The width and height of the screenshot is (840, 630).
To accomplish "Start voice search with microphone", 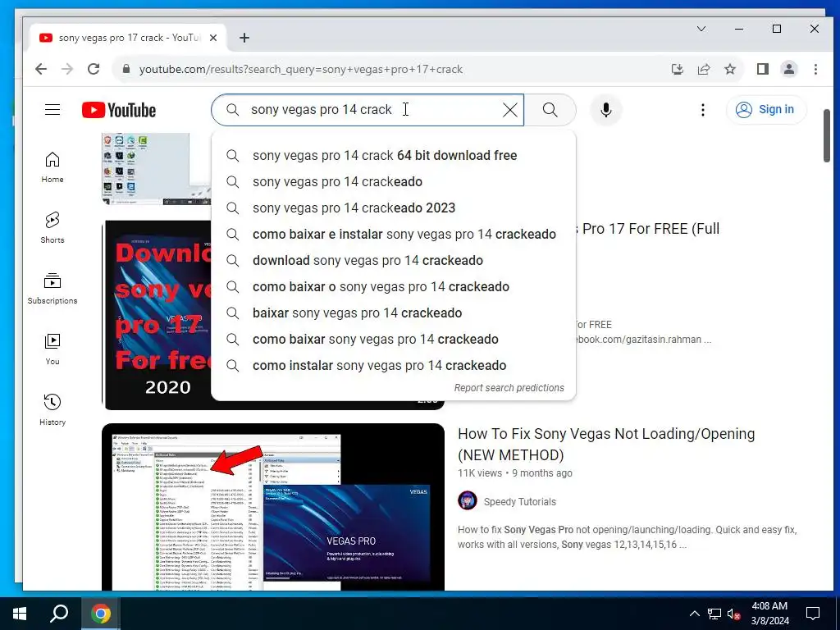I will pos(606,110).
